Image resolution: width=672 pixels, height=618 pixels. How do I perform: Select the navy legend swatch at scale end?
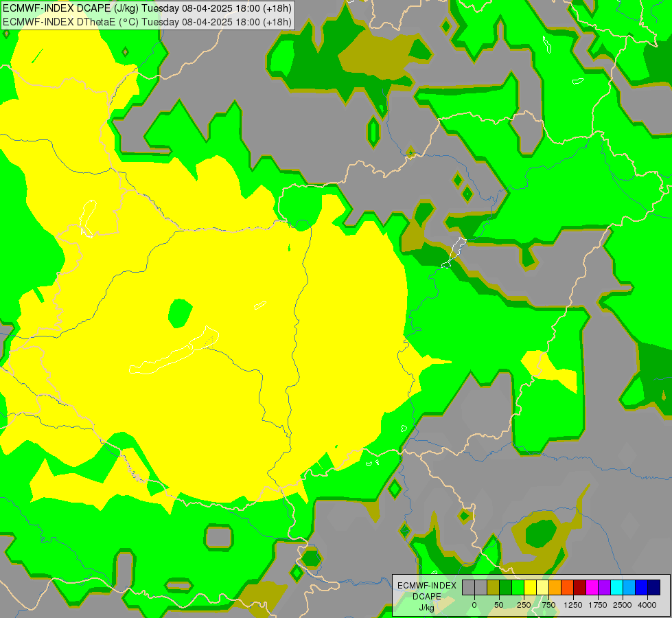pyautogui.click(x=654, y=588)
